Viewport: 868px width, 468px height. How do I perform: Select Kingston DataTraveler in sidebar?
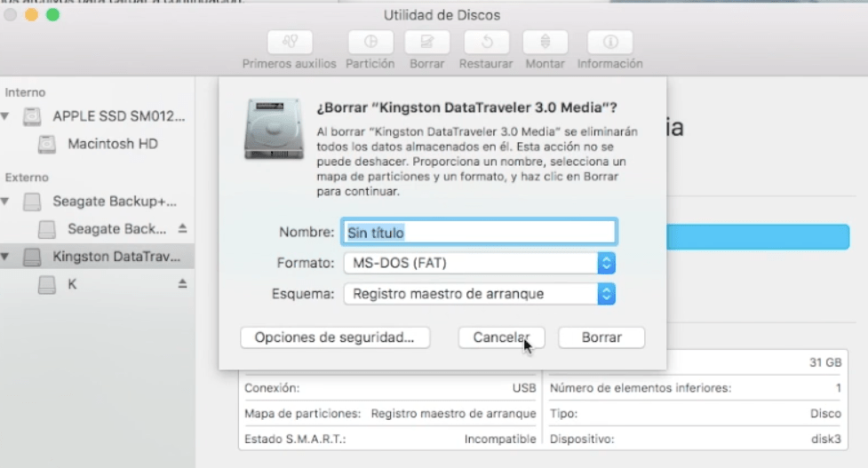click(x=115, y=257)
